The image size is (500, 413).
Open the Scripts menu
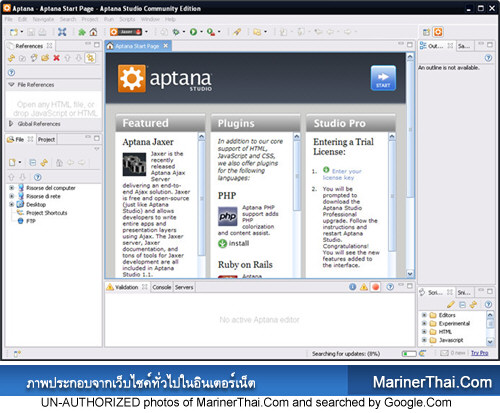coord(127,19)
